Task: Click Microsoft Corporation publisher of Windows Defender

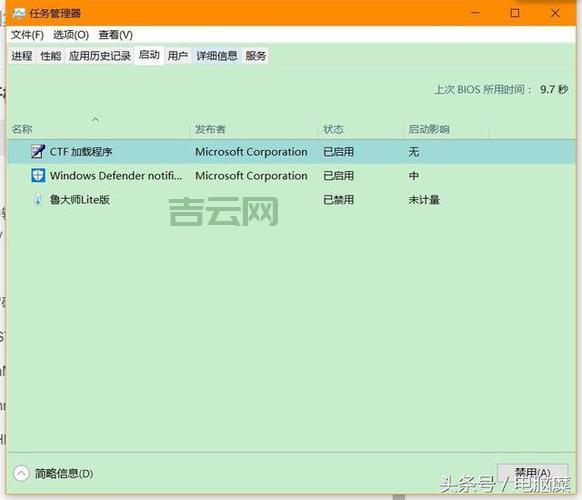Action: click(x=251, y=176)
